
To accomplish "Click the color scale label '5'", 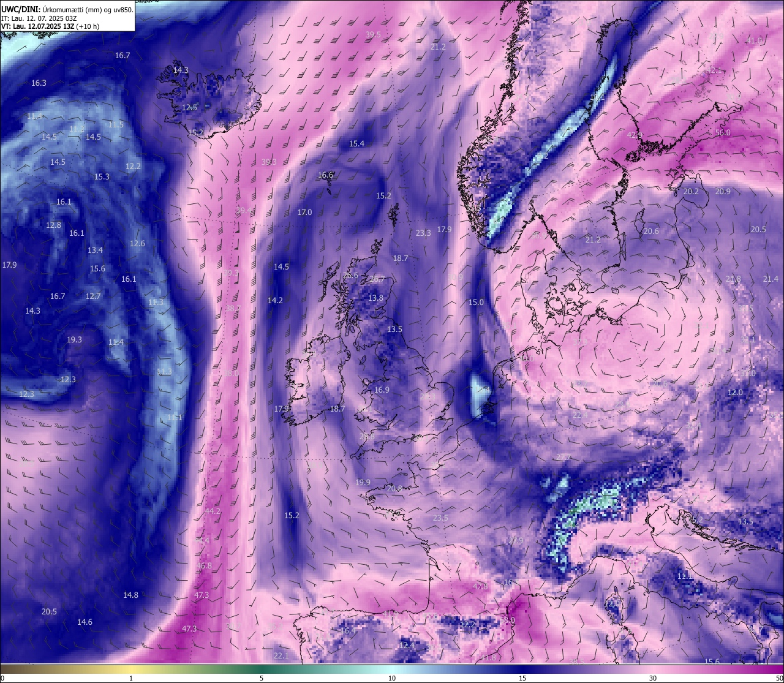I will pos(262,678).
